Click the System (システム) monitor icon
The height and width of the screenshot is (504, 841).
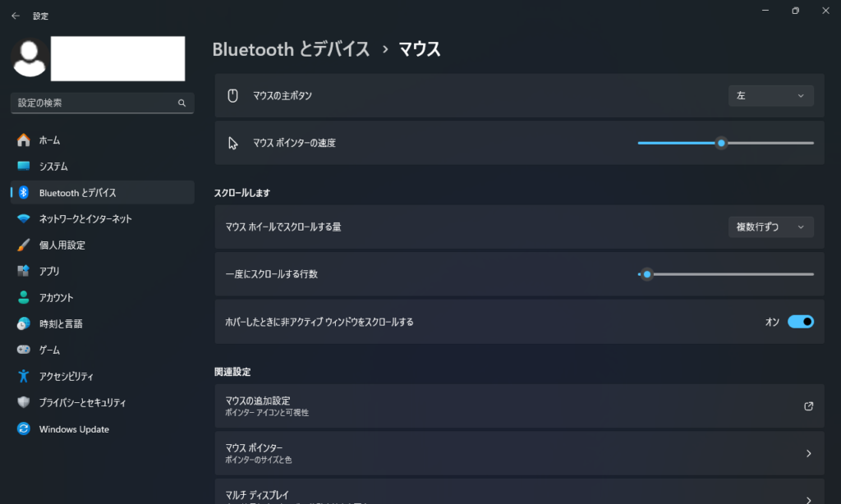click(x=24, y=167)
